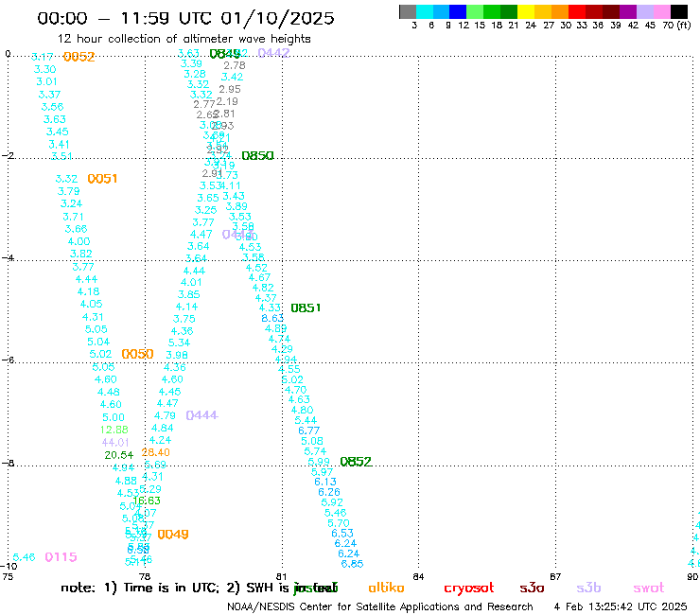Click the pink swot legend label
Image resolution: width=700 pixels, height=615 pixels.
(649, 588)
